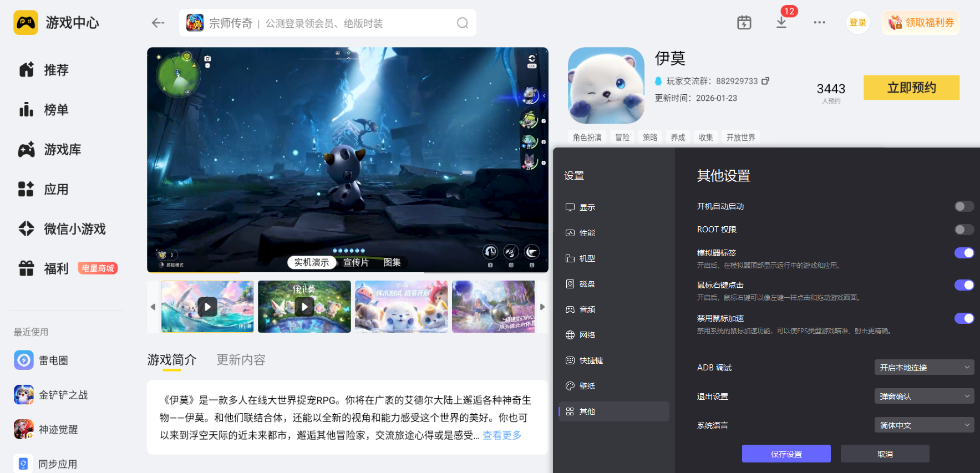Image resolution: width=980 pixels, height=473 pixels.
Task: Expand the 退出设置 dropdown
Action: 924,396
